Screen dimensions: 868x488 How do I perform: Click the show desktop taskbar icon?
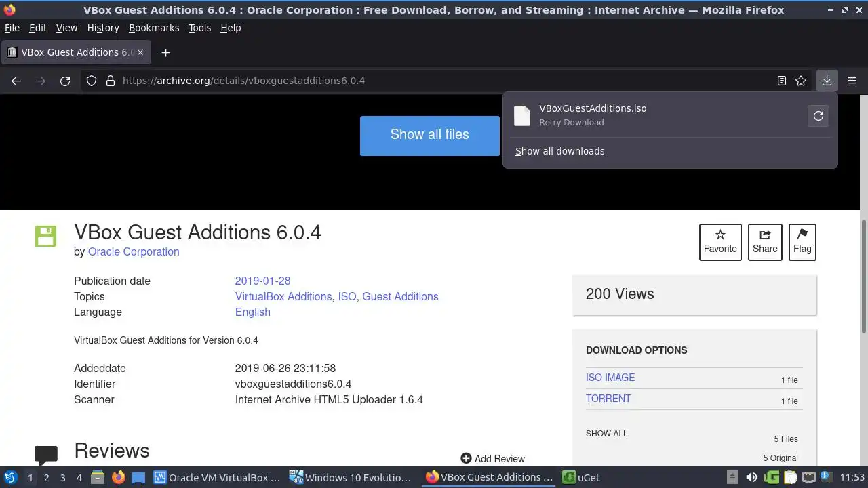tap(138, 477)
